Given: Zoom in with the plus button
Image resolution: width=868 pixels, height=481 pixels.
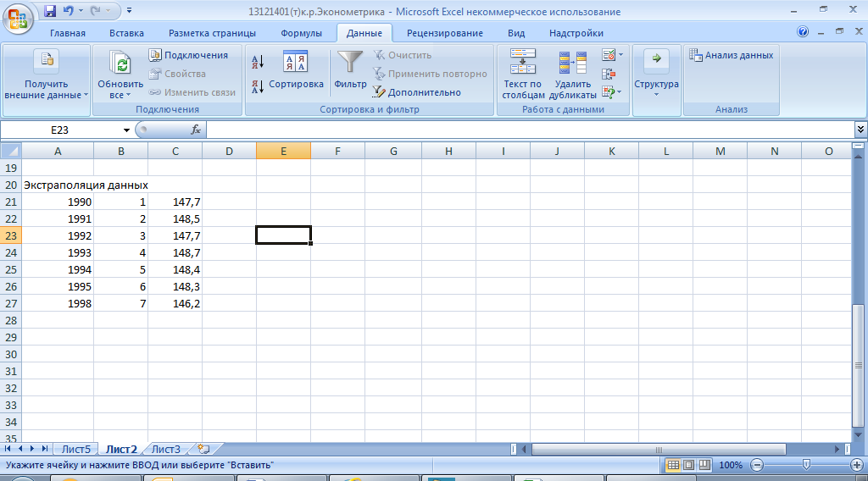Looking at the screenshot, I should point(856,466).
